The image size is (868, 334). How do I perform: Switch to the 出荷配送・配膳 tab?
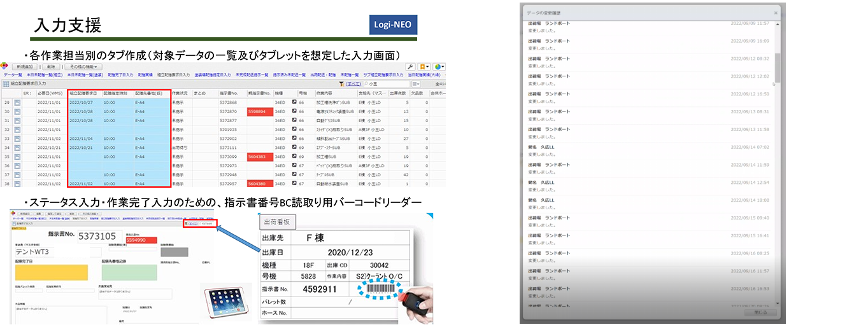(323, 75)
